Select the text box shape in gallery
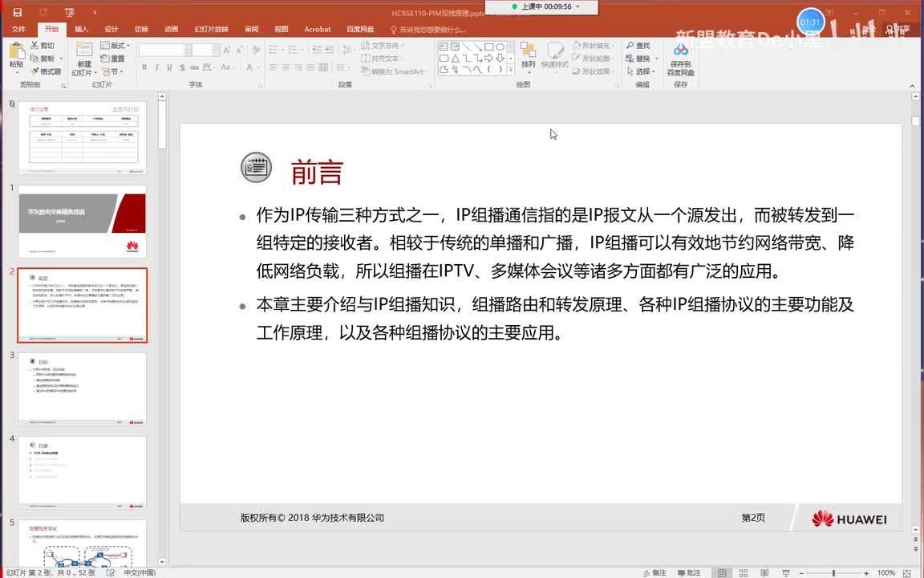Screen dimensions: 924x578 tap(444, 47)
